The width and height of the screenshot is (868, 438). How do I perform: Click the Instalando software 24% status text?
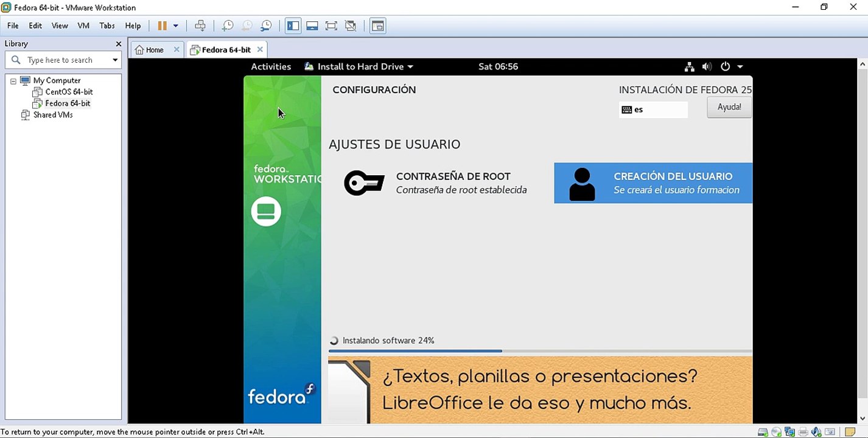388,341
